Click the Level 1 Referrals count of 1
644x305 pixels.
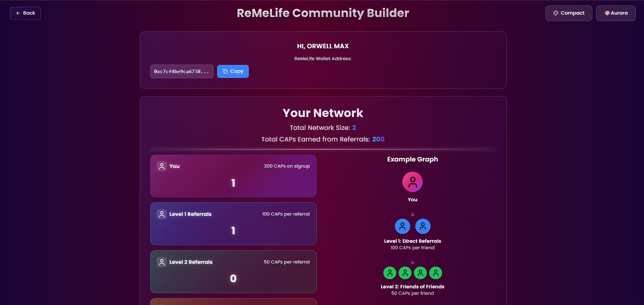tap(233, 231)
